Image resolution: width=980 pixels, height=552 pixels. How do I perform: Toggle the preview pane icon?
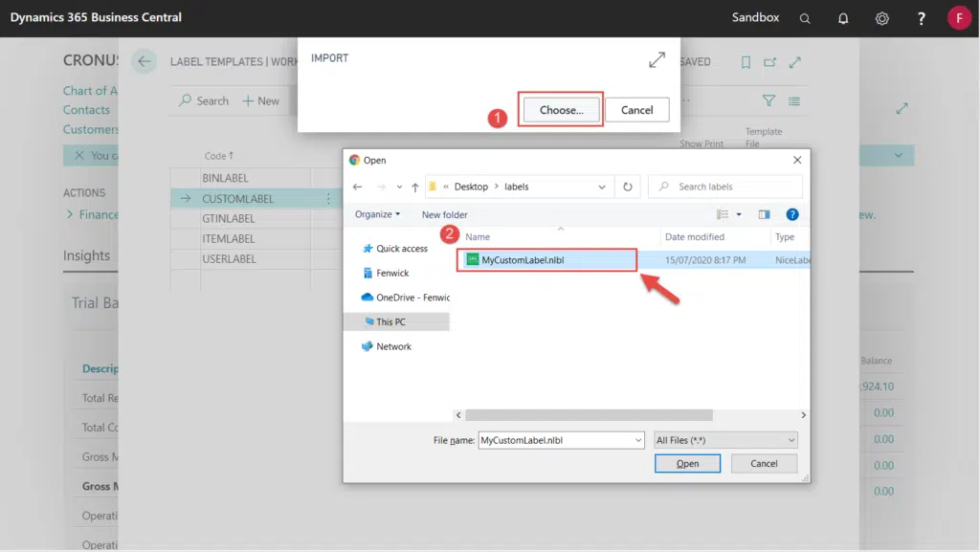pos(764,214)
